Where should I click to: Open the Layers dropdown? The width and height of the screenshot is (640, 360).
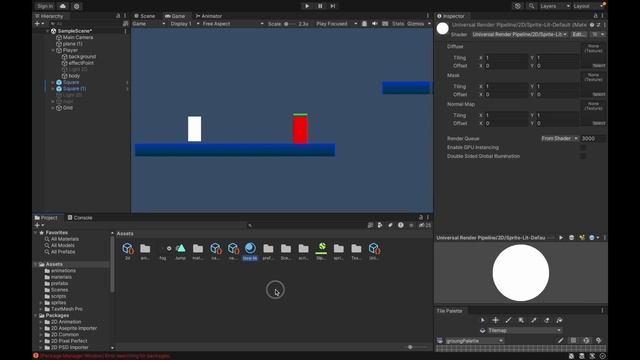click(x=555, y=6)
